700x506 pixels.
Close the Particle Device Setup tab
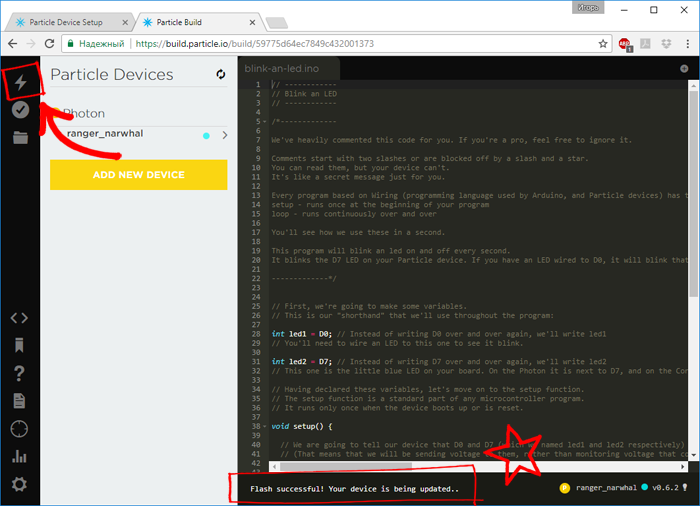(x=125, y=22)
